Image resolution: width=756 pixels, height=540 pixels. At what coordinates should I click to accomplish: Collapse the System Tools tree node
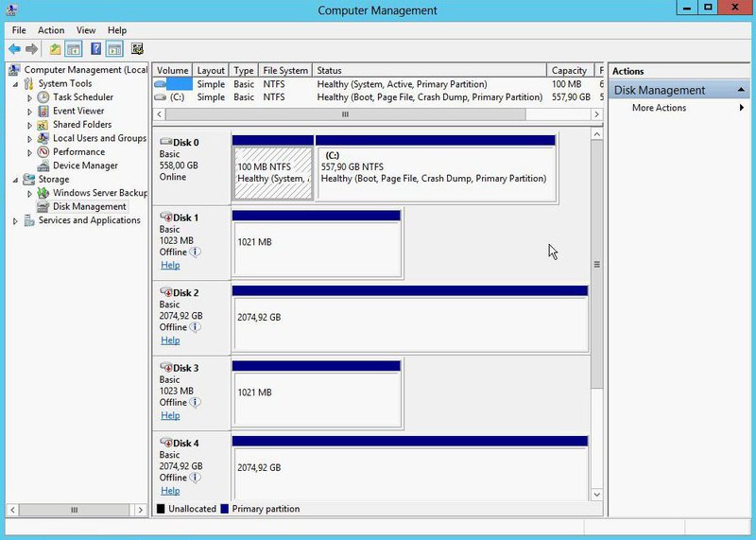pyautogui.click(x=15, y=84)
